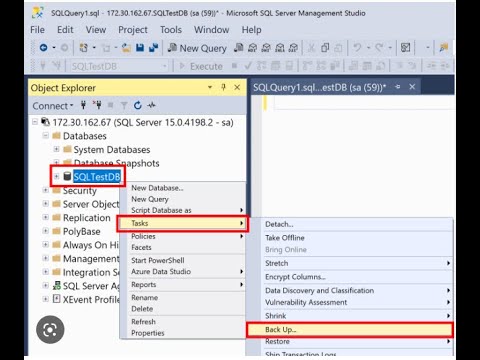This screenshot has height=360, width=480.
Task: Click the Save disk icon
Action: pos(140,48)
